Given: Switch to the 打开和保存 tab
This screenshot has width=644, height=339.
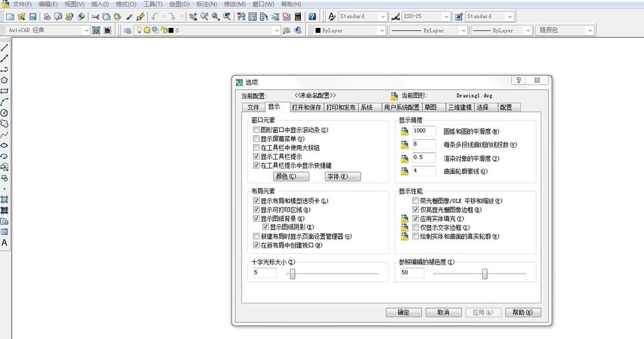Looking at the screenshot, I should [x=306, y=108].
